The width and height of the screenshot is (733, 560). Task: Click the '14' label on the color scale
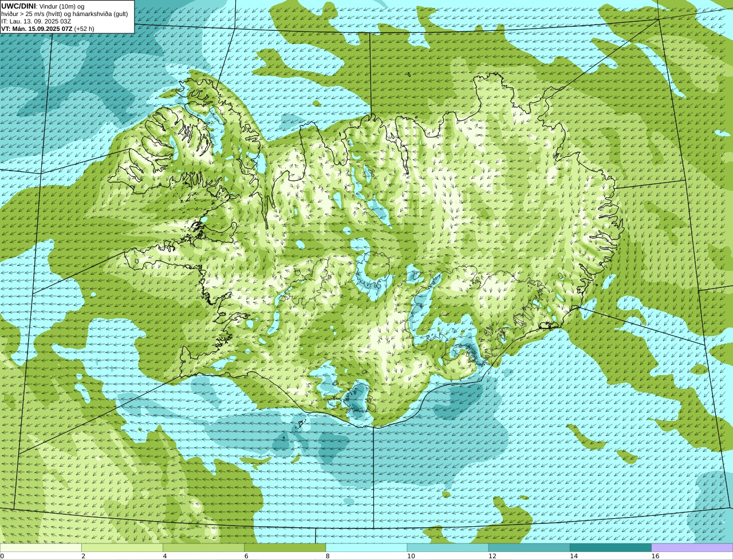pos(574,556)
